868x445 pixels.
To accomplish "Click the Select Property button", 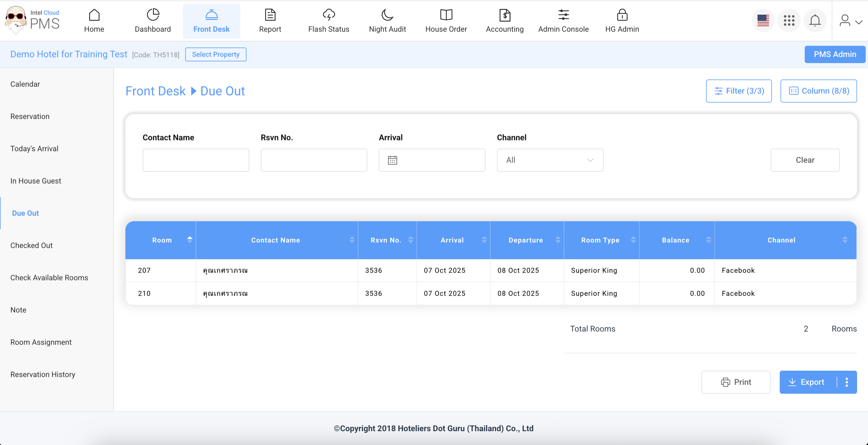I will coord(216,54).
